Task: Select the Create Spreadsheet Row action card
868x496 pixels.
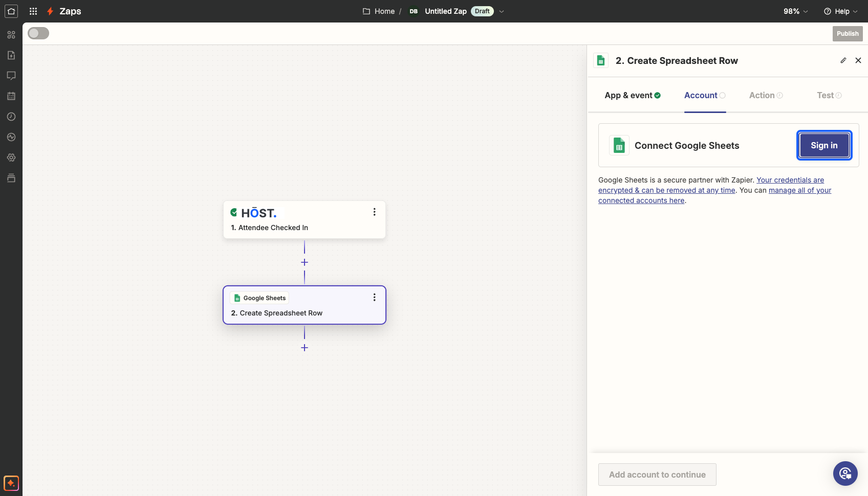Action: [305, 305]
